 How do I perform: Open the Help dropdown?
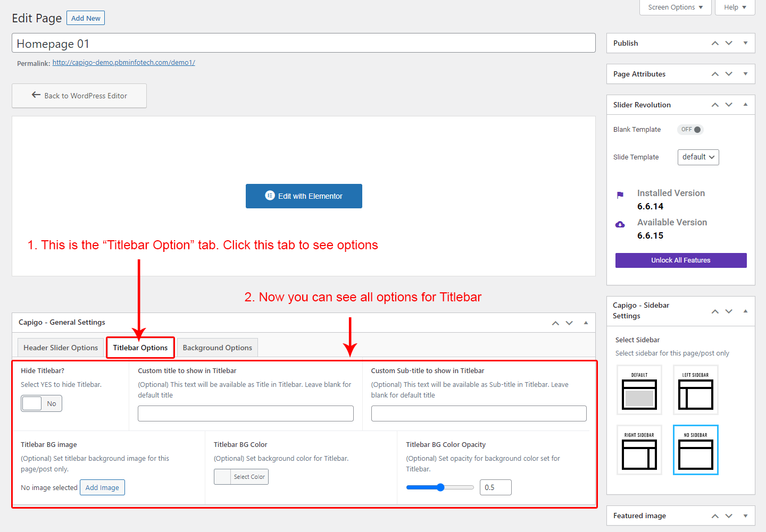pos(735,7)
